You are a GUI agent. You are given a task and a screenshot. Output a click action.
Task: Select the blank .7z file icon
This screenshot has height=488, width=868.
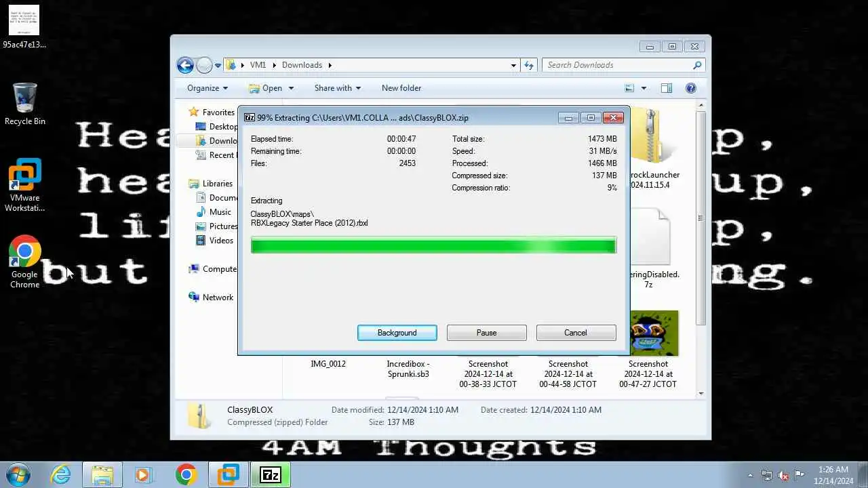(x=650, y=237)
